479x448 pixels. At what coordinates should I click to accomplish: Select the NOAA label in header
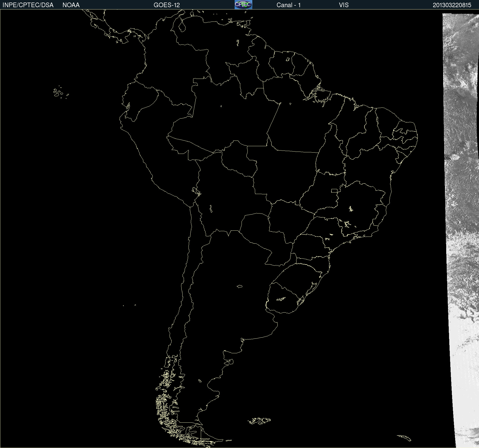71,5
